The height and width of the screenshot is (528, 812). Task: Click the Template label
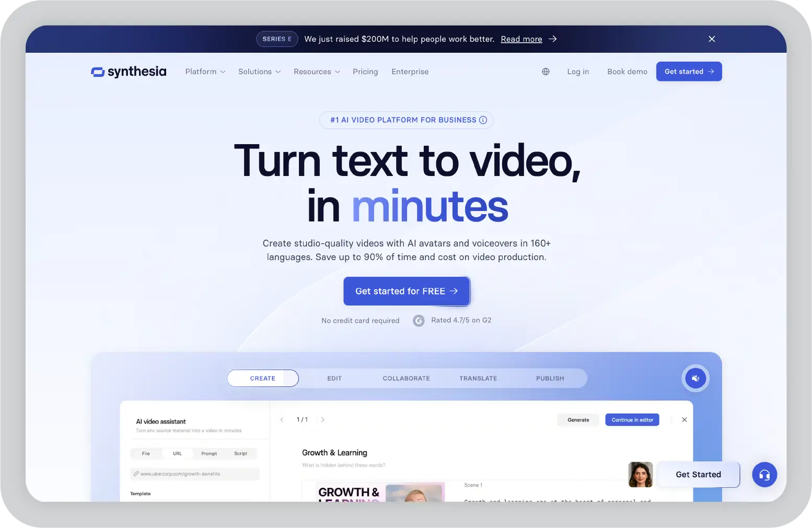141,494
